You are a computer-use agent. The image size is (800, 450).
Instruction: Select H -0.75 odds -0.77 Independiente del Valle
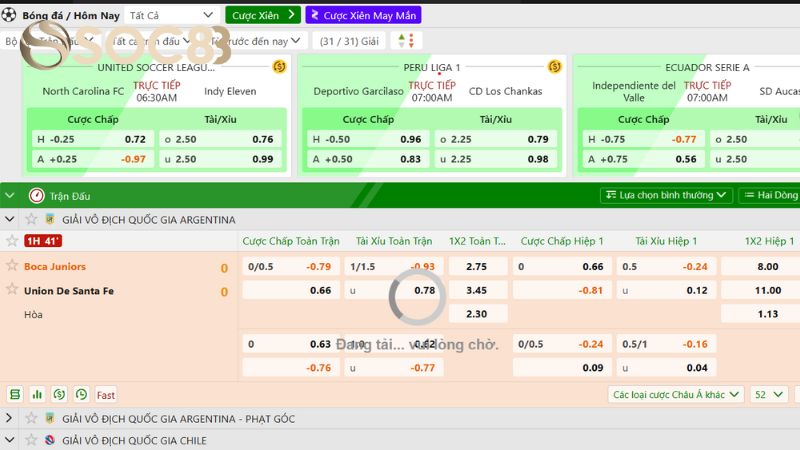[x=644, y=139]
